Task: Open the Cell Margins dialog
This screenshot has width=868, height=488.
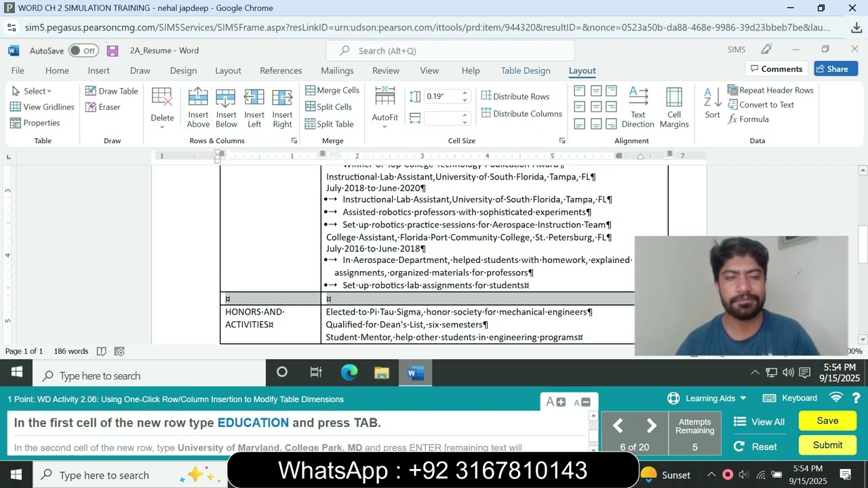Action: [x=673, y=108]
